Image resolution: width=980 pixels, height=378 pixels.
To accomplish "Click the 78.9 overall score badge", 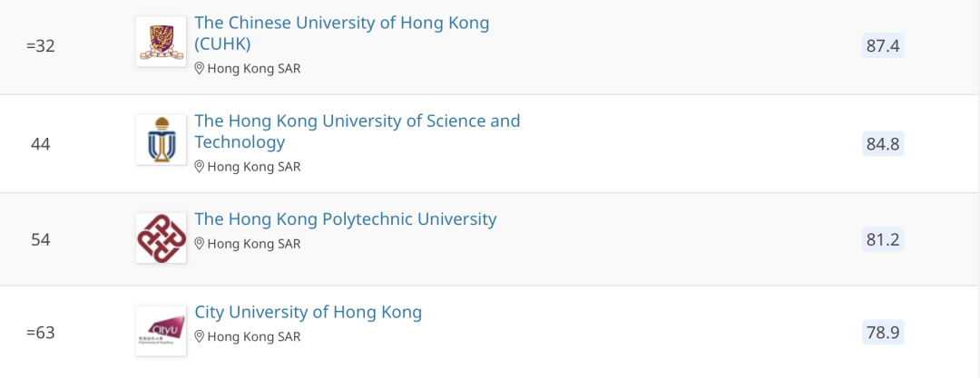I will click(883, 333).
